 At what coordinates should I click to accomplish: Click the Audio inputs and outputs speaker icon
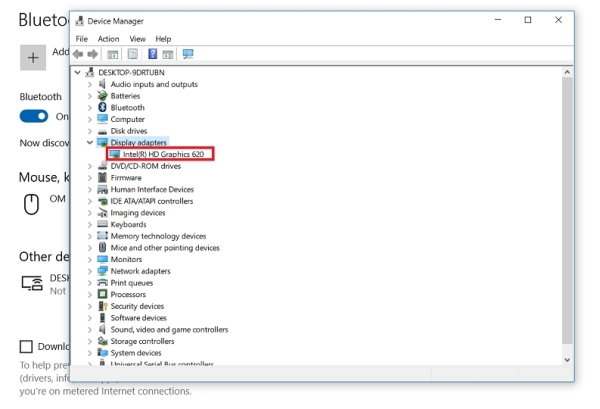102,84
